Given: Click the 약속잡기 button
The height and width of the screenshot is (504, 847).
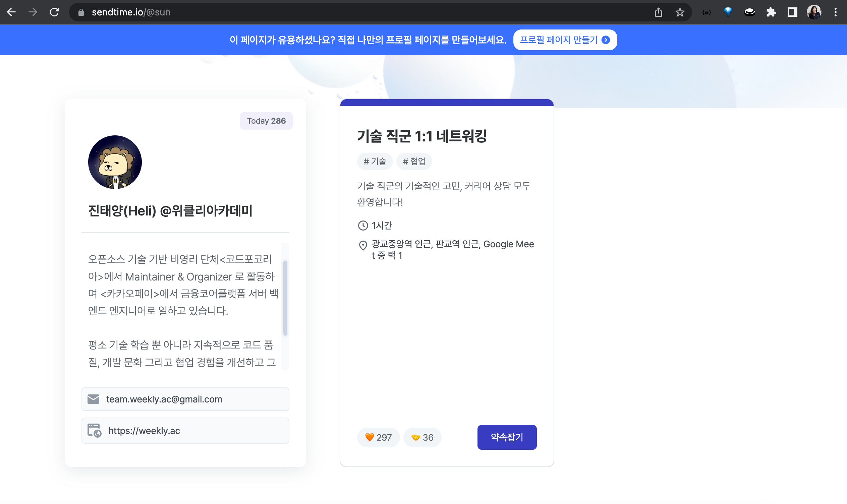Looking at the screenshot, I should pos(507,437).
